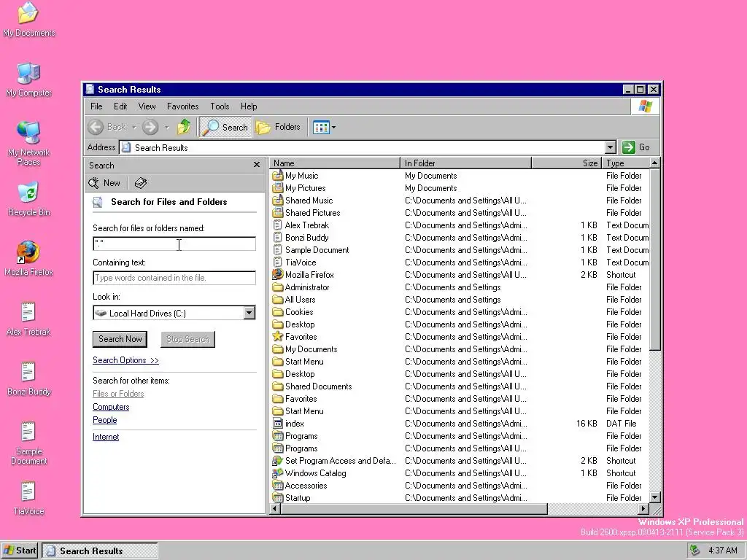Viewport: 747px width, 560px height.
Task: Open the Look in drive dropdown
Action: point(249,313)
